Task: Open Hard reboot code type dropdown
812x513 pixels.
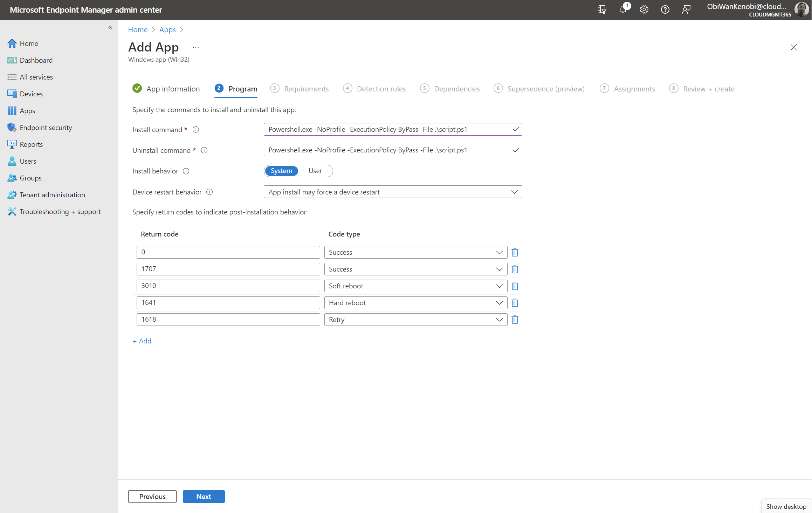Action: 415,303
